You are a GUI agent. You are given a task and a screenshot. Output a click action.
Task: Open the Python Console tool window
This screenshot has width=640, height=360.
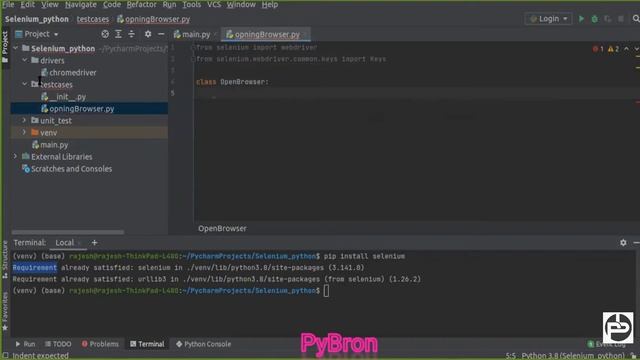tap(204, 344)
